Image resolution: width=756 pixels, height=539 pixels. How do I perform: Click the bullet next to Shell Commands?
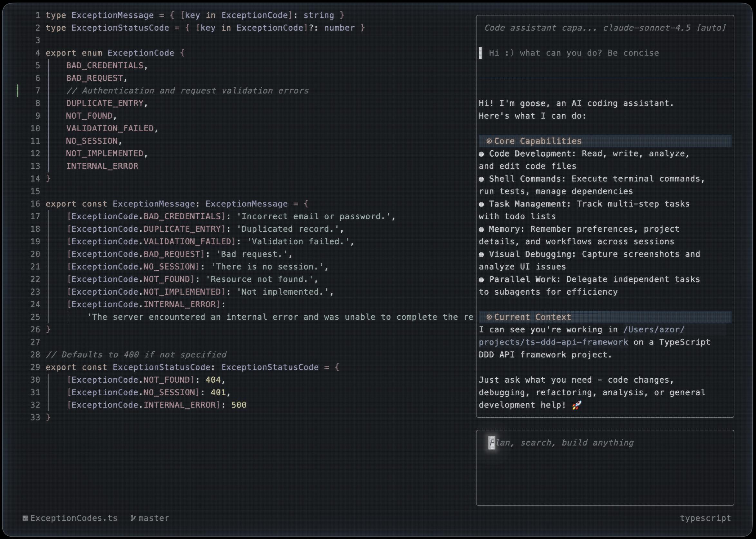coord(481,179)
